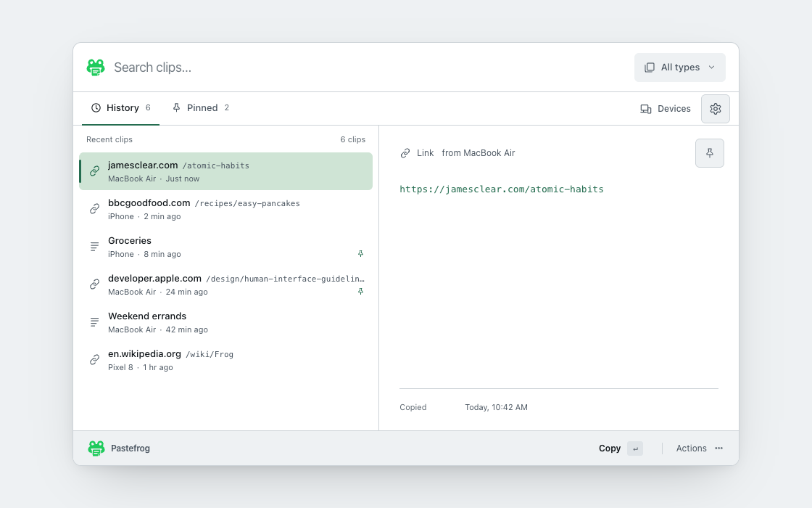The height and width of the screenshot is (508, 812).
Task: Click link icon of bbcgoodfood.com clip
Action: coord(94,209)
